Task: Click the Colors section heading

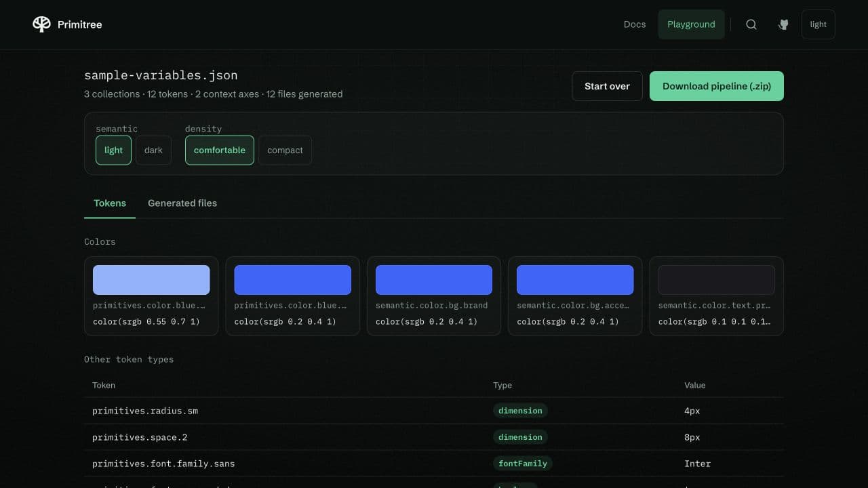Action: (100, 241)
